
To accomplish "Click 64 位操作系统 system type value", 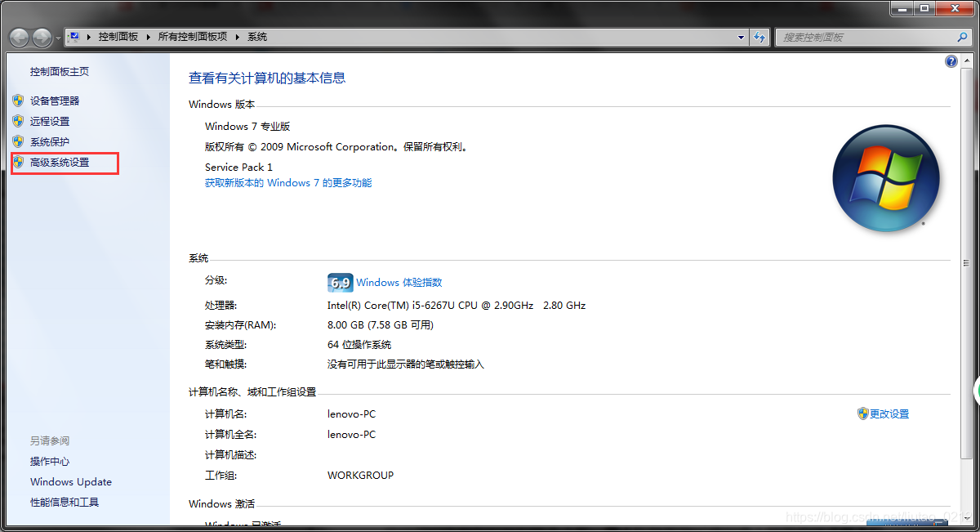I will 359,345.
